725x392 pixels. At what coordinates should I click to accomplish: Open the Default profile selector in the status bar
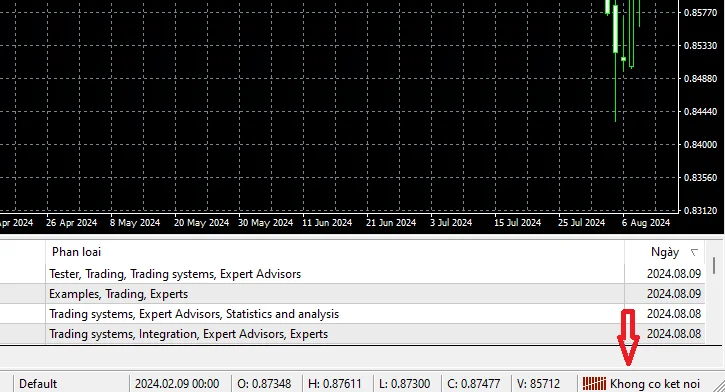point(38,384)
